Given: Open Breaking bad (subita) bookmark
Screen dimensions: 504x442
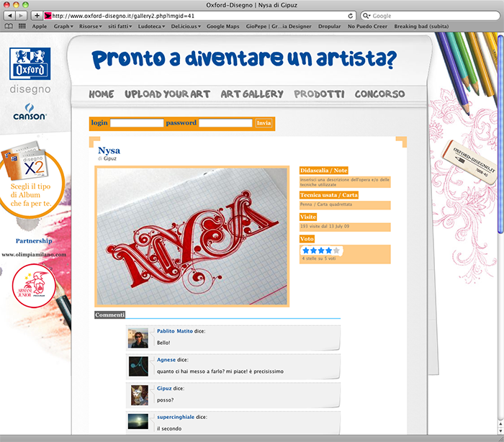Looking at the screenshot, I should click(x=421, y=27).
